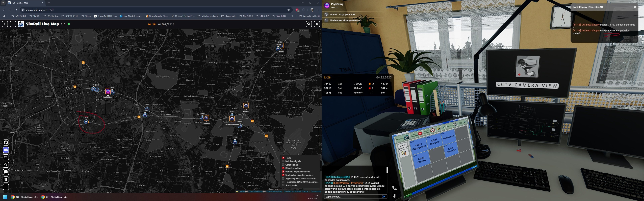Bookmark this page with the star icon
Image resolution: width=644 pixels, height=201 pixels.
tap(289, 10)
